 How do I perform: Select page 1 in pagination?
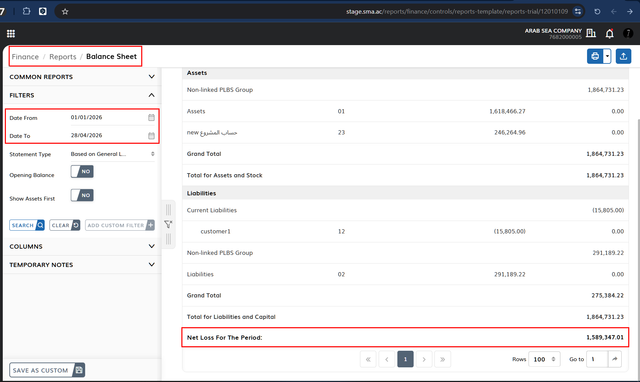[x=405, y=359]
